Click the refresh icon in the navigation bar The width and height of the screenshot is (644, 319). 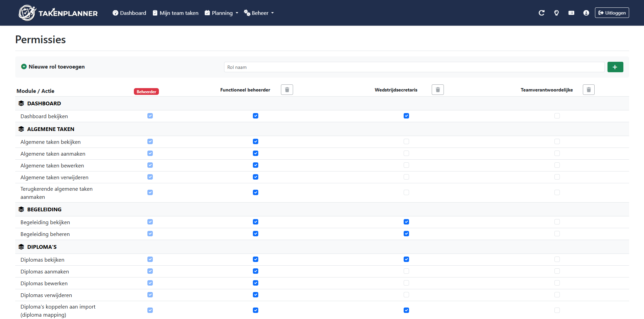click(x=542, y=12)
